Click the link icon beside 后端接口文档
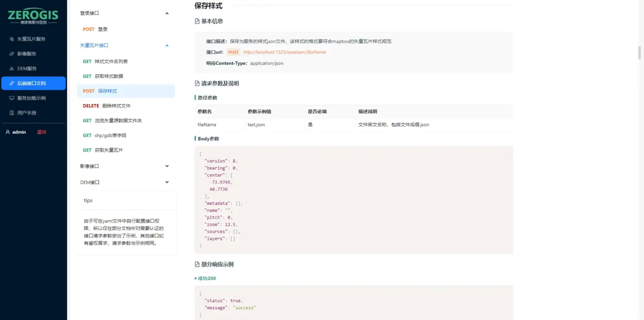 [x=12, y=83]
